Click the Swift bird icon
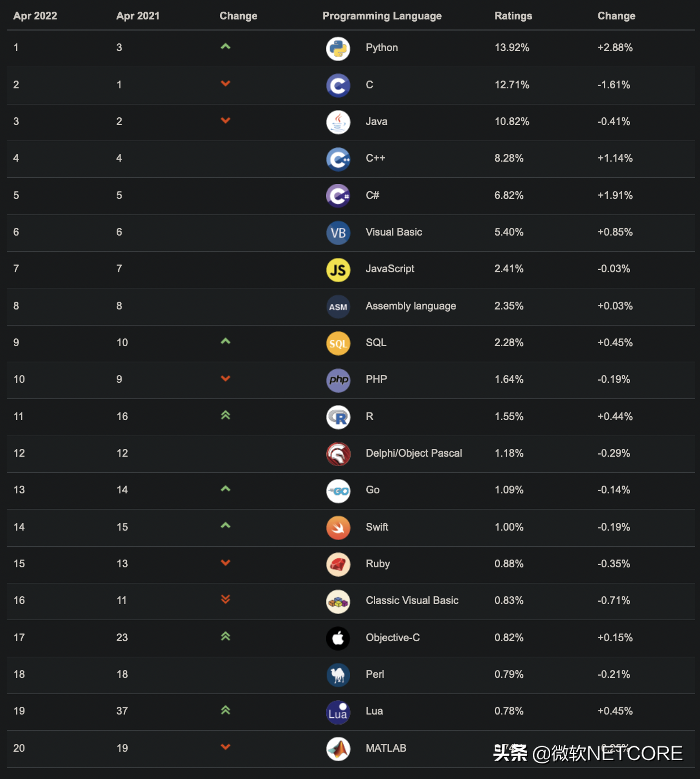700x779 pixels. [x=338, y=528]
